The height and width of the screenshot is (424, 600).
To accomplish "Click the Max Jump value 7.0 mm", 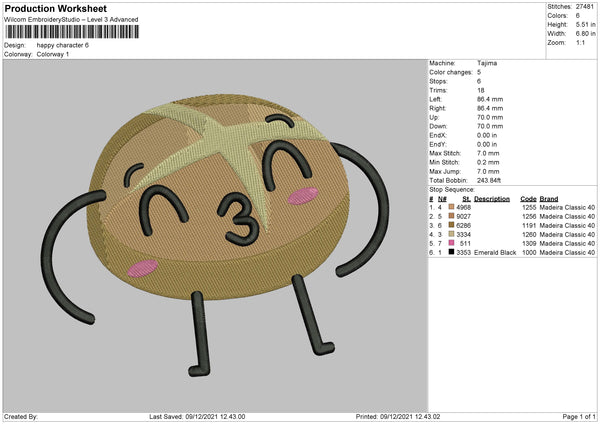I will pos(488,171).
